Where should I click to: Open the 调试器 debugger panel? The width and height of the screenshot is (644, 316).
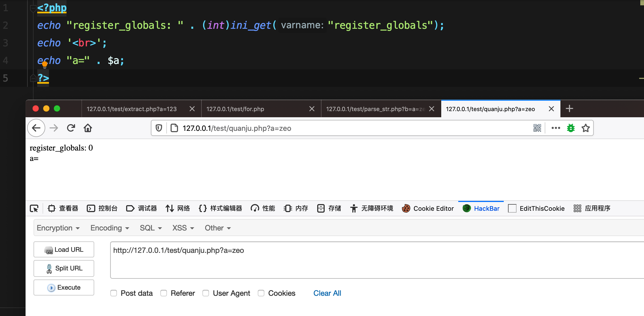tap(142, 208)
